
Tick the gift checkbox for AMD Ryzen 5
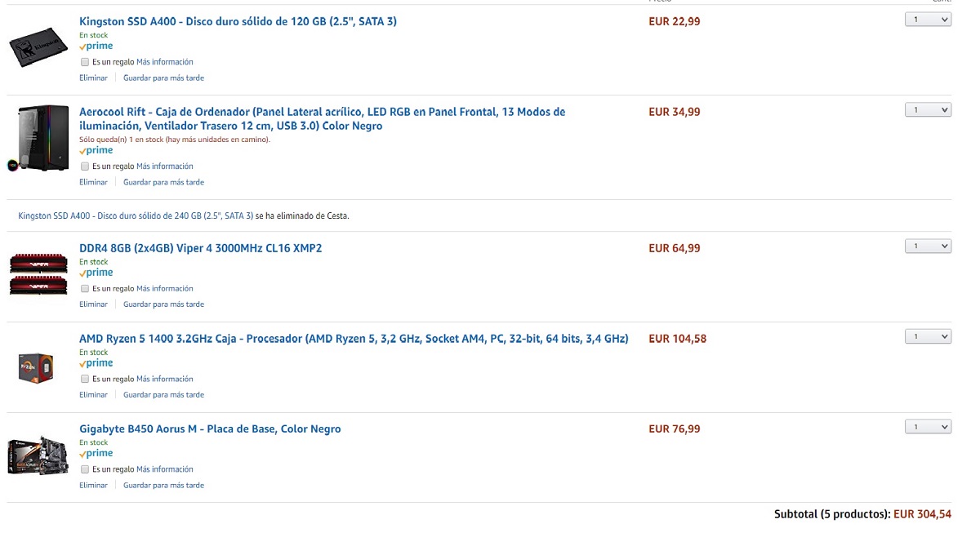click(85, 380)
